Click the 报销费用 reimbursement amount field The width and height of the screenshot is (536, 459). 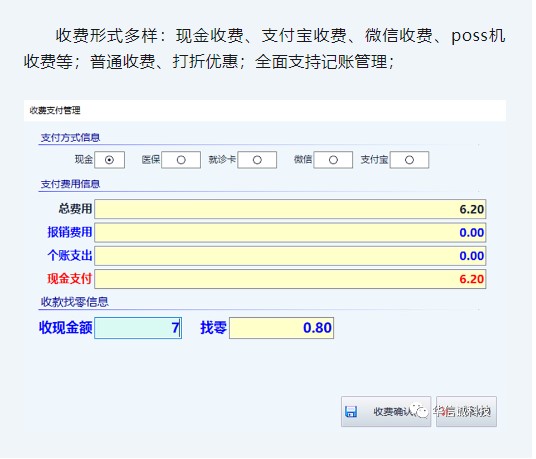coord(290,232)
